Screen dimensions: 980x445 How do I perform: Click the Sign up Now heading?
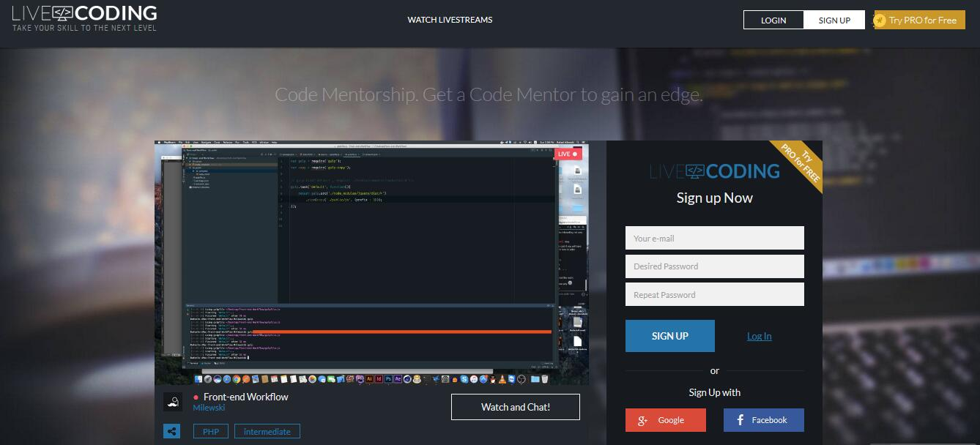click(714, 198)
